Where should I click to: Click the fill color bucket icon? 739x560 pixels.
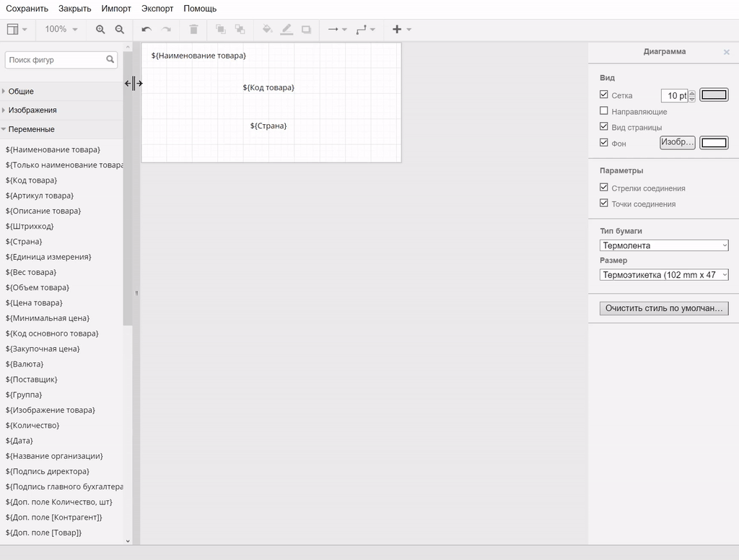pyautogui.click(x=267, y=30)
